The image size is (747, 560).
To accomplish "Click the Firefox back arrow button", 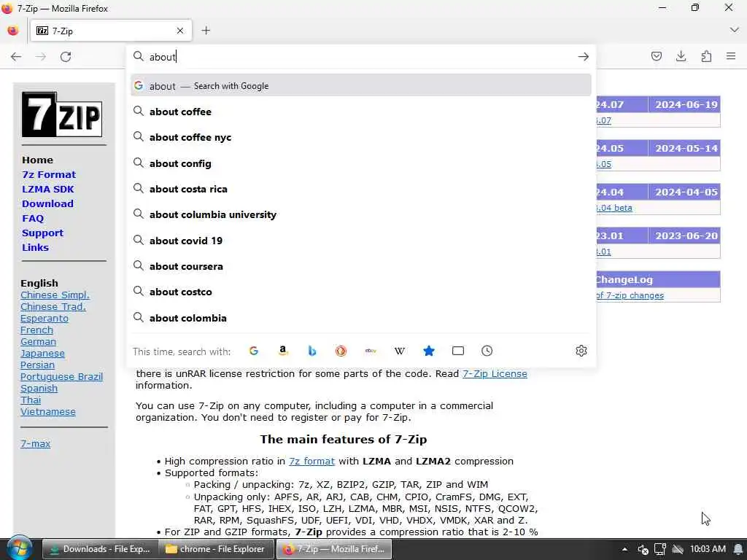I will pyautogui.click(x=16, y=57).
